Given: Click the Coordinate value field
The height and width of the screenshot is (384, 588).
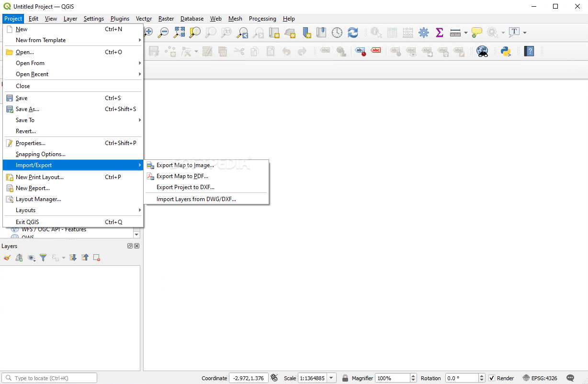Looking at the screenshot, I should tap(249, 378).
